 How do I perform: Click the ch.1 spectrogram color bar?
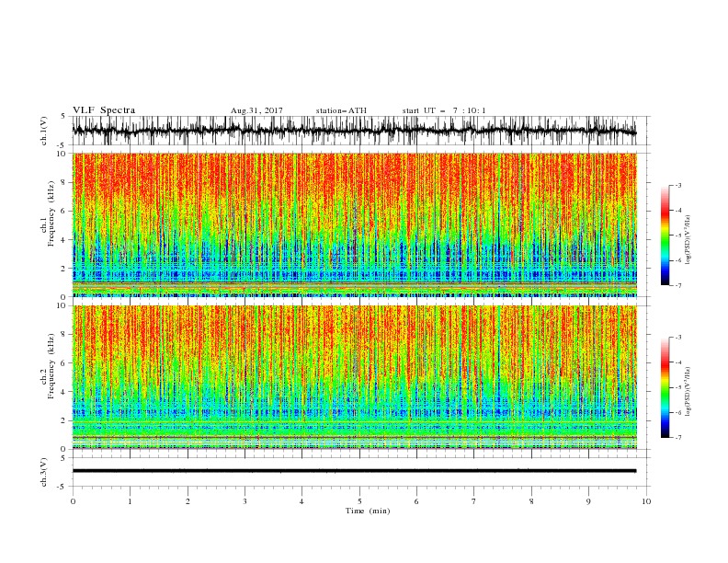[665, 236]
